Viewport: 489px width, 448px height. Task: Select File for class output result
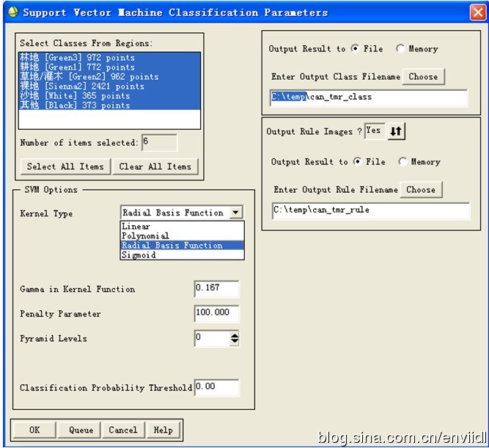pyautogui.click(x=355, y=48)
